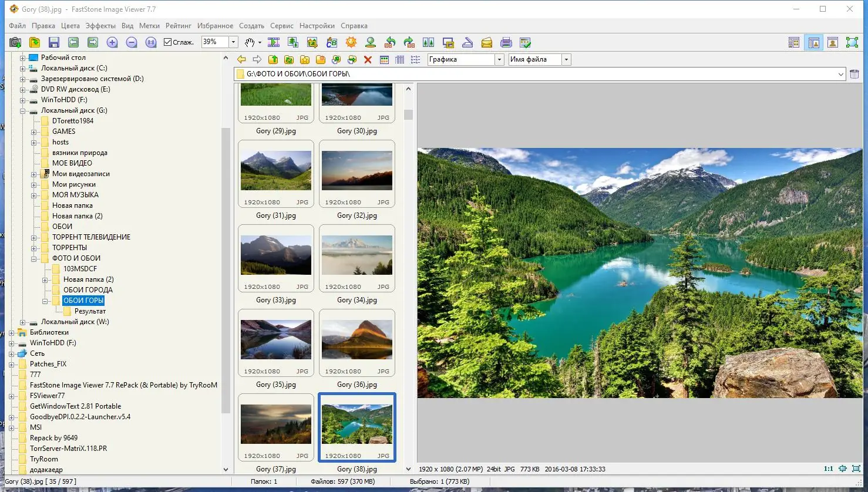The height and width of the screenshot is (492, 868).
Task: Switch to the highlighted browser-with-preview layout
Action: click(x=813, y=42)
